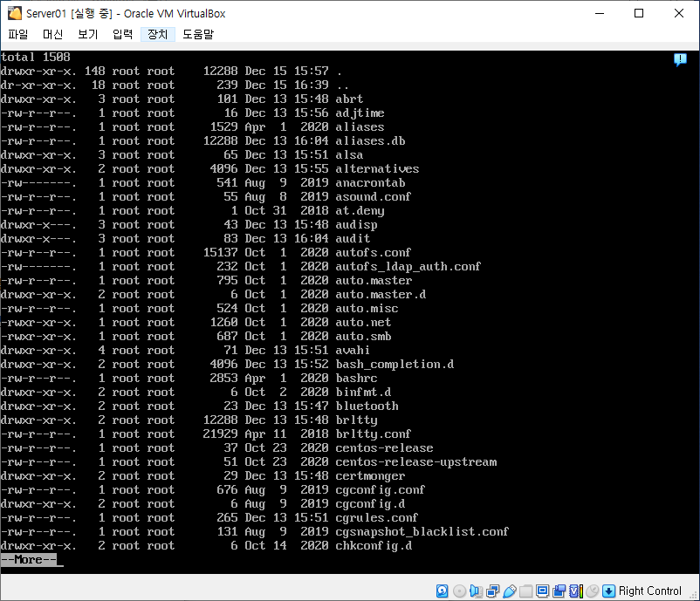The image size is (700, 601).
Task: Click the size value 15137
Action: (x=221, y=253)
